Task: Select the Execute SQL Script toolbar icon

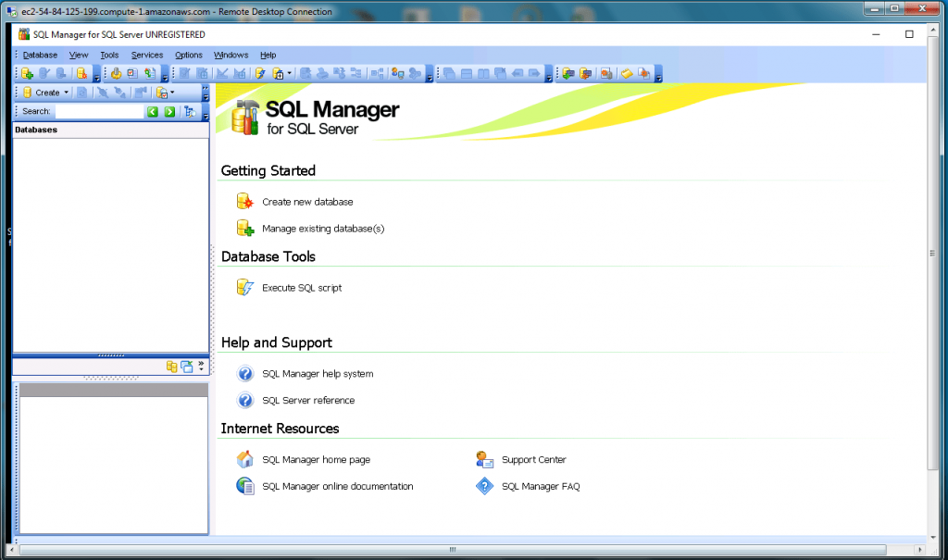Action: [x=151, y=73]
